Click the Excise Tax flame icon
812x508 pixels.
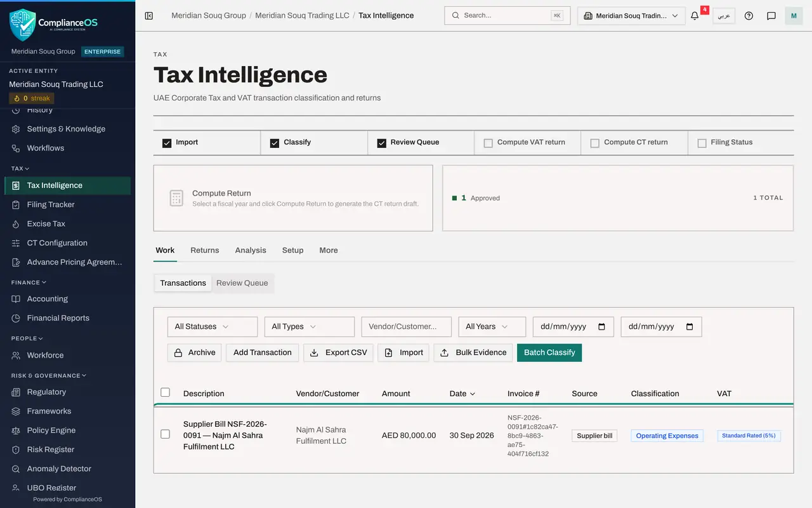pyautogui.click(x=16, y=224)
